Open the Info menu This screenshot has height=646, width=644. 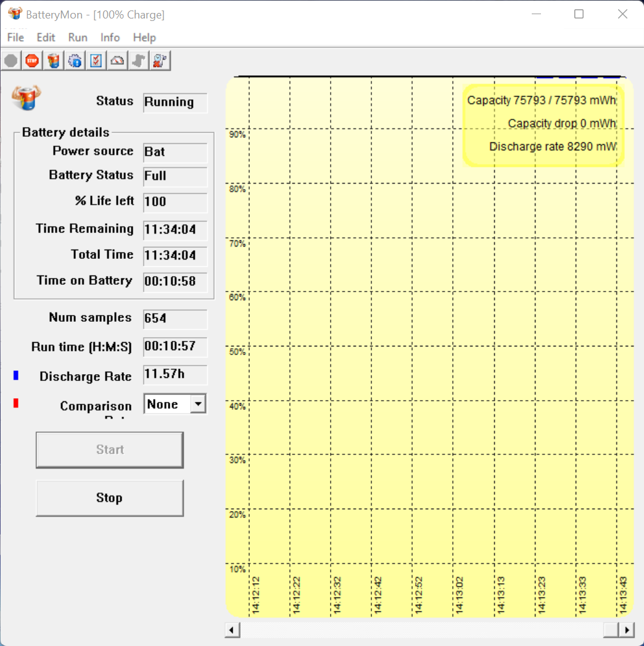[110, 38]
